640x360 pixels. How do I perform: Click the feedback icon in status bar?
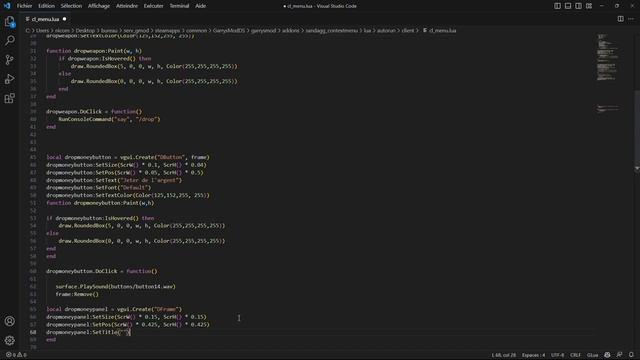tap(620, 355)
